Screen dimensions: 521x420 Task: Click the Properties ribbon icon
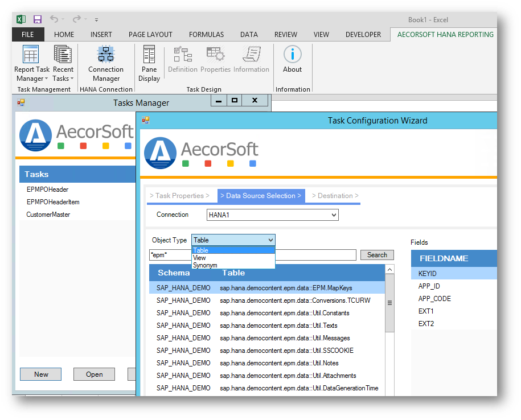click(215, 59)
